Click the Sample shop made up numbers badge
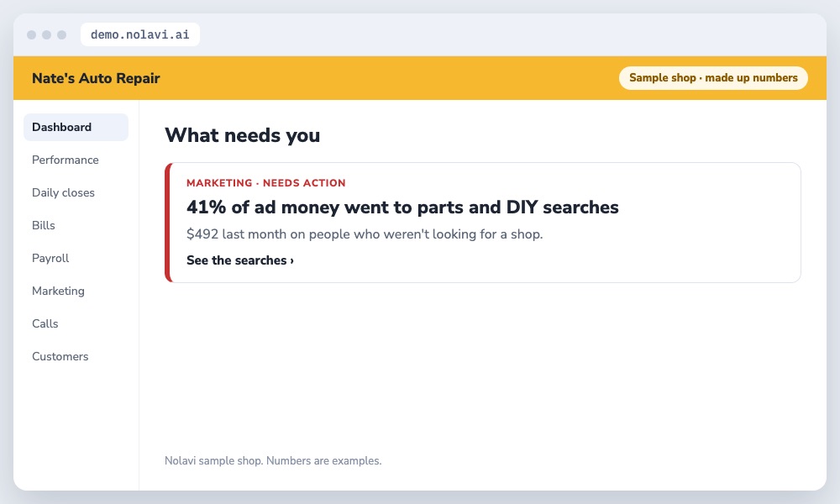The height and width of the screenshot is (504, 840). pyautogui.click(x=713, y=77)
